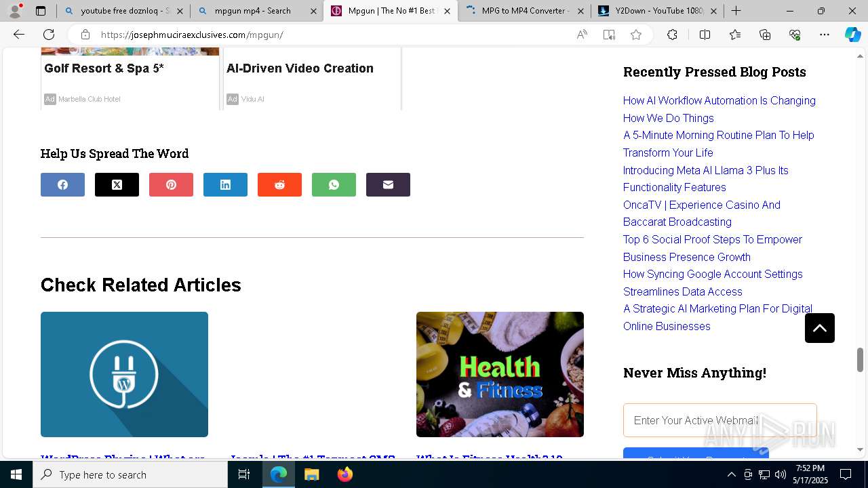Switch to mpgun mp4 Search tab
Viewport: 868px width, 488px height.
click(x=256, y=11)
